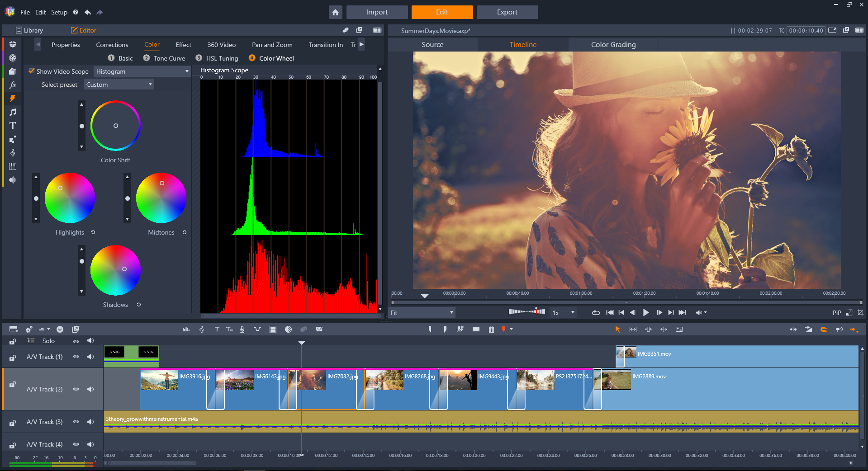Select the Titles tool from the left sidebar
The width and height of the screenshot is (868, 471).
point(13,126)
